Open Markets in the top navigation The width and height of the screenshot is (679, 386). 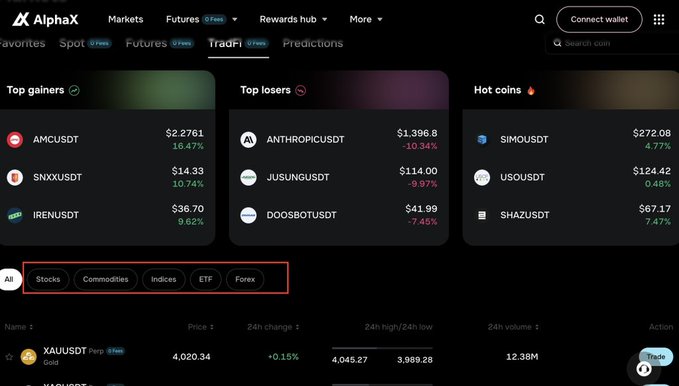coord(126,19)
